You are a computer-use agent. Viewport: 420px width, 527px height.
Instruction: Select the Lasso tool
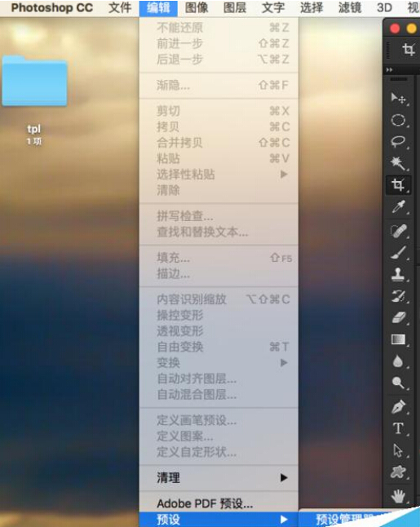tap(398, 141)
